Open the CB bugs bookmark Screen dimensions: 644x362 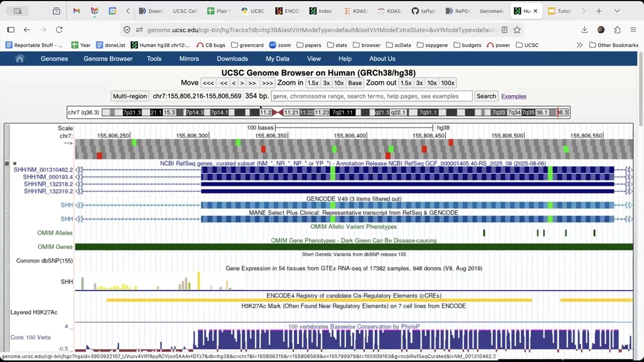[211, 45]
